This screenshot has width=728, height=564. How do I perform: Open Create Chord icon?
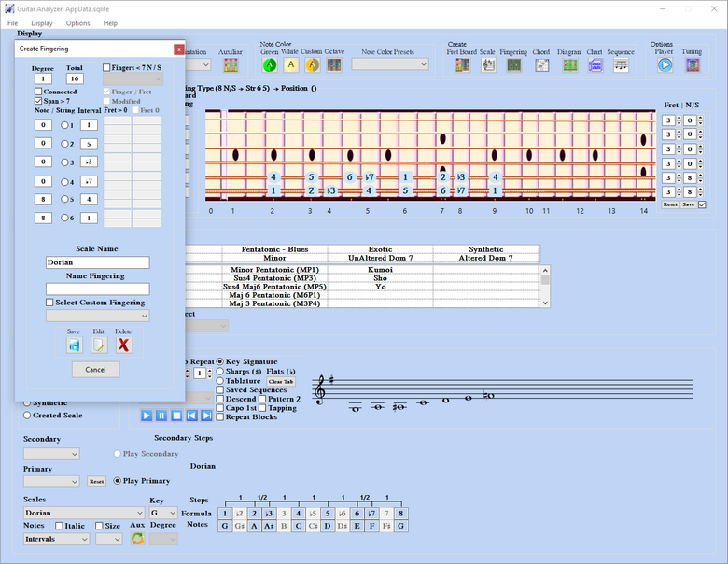(541, 65)
